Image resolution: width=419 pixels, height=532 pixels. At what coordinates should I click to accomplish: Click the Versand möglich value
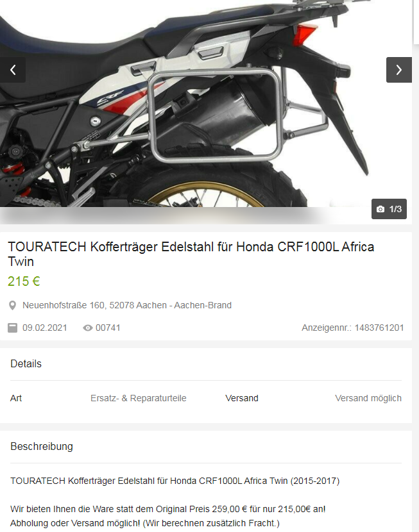(368, 398)
